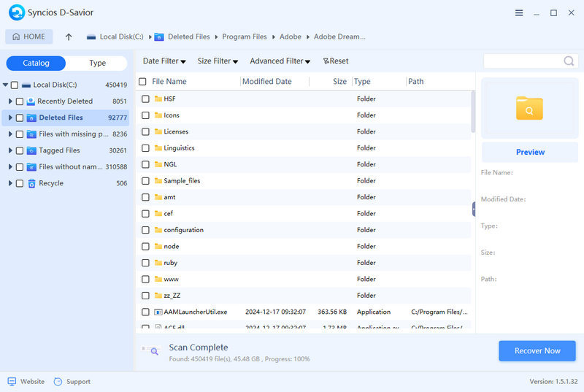This screenshot has width=584, height=392.
Task: Open the Date Filter dropdown
Action: 164,61
